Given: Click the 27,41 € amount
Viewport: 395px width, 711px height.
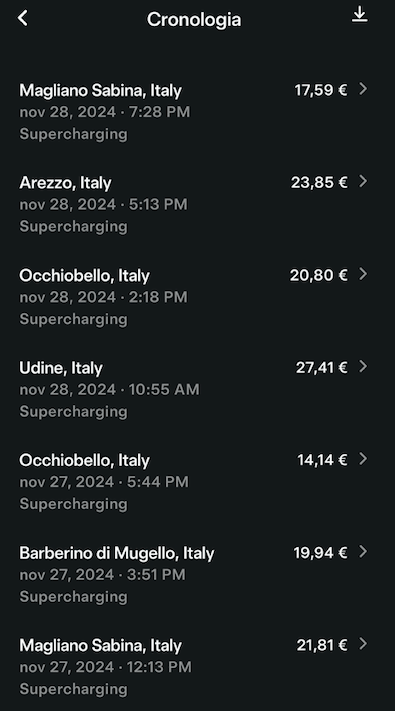Looking at the screenshot, I should pos(322,367).
